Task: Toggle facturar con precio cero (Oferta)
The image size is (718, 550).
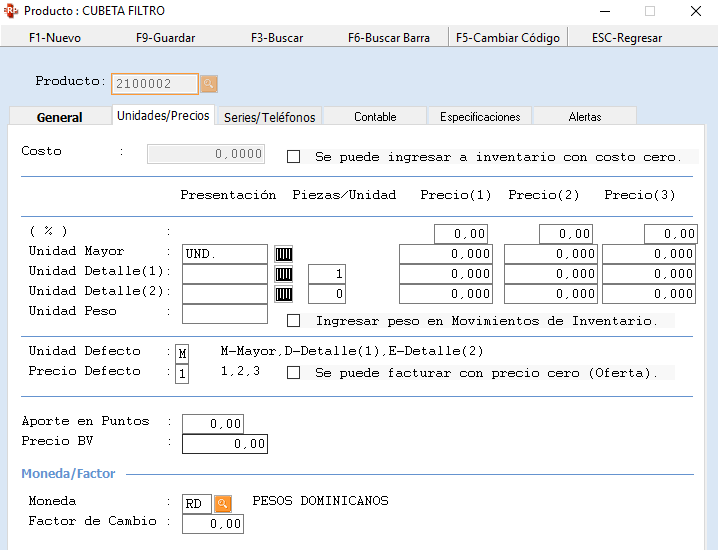Action: (294, 373)
